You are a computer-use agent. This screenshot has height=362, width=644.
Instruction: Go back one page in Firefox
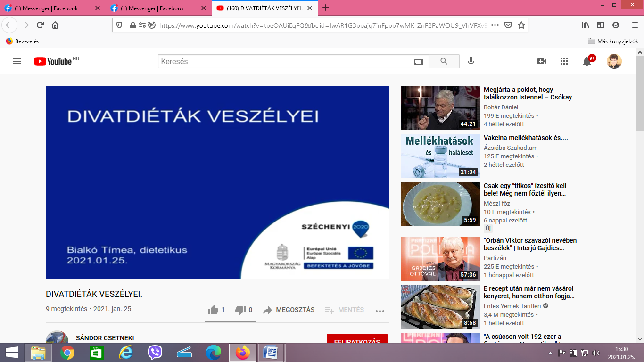point(10,25)
